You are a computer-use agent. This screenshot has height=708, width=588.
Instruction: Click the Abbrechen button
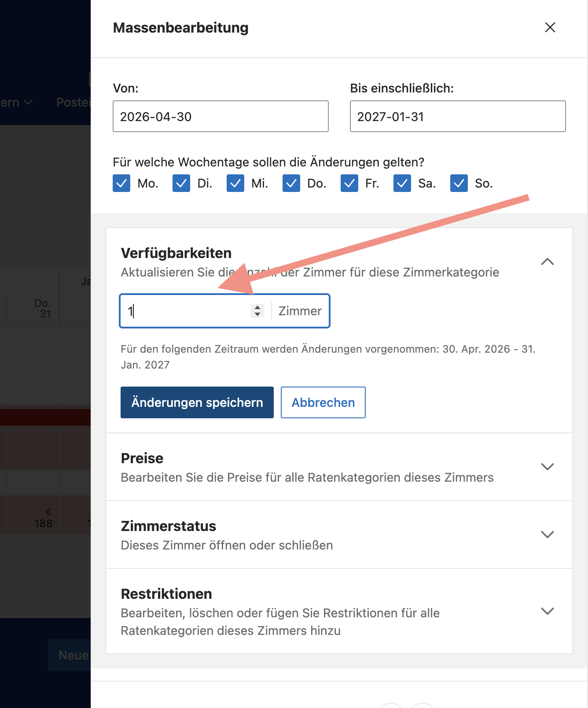point(323,402)
